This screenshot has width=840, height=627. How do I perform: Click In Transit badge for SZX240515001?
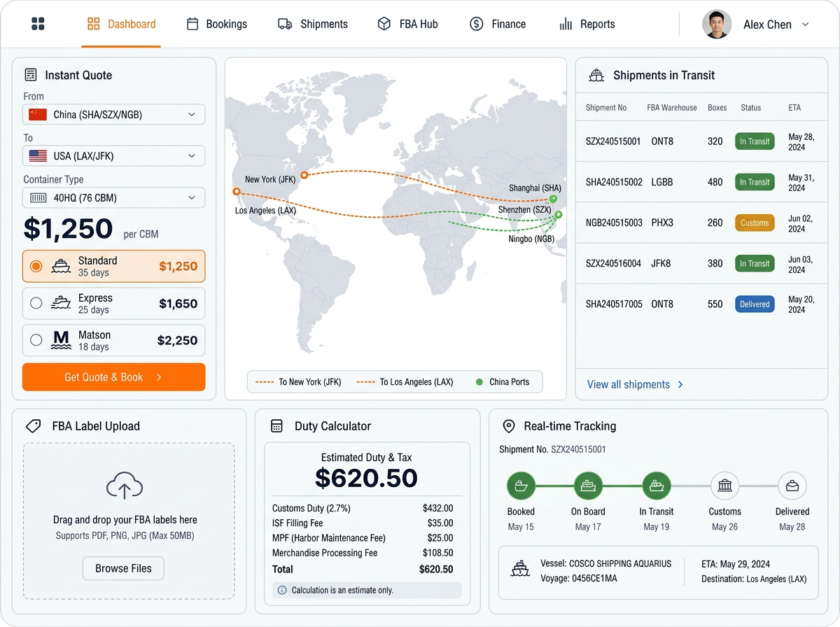[x=755, y=141]
